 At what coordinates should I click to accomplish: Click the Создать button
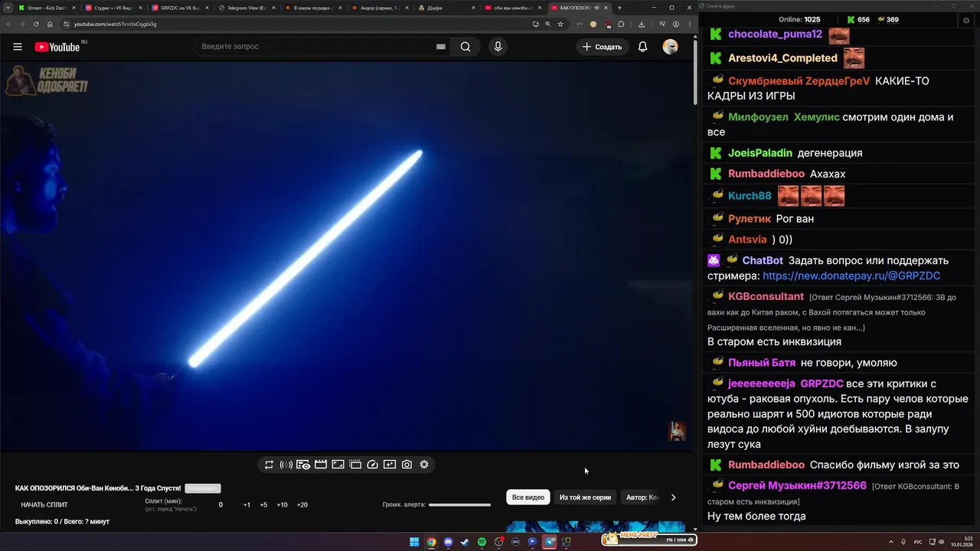pos(603,47)
